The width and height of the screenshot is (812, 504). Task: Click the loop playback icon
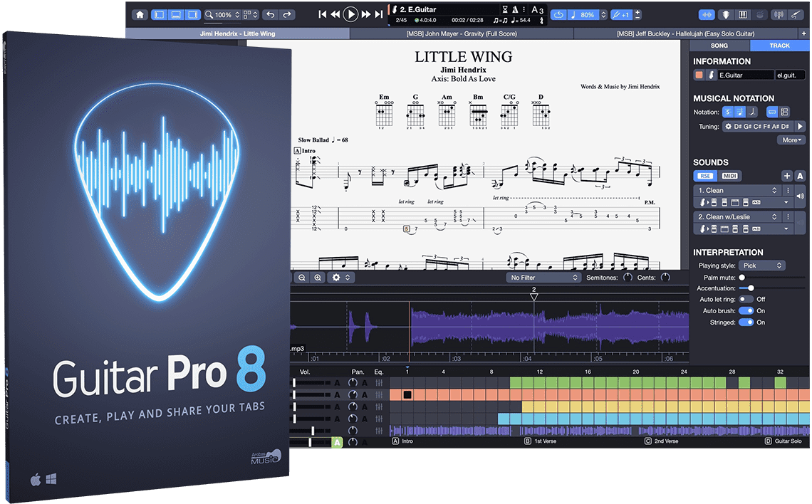coord(559,14)
